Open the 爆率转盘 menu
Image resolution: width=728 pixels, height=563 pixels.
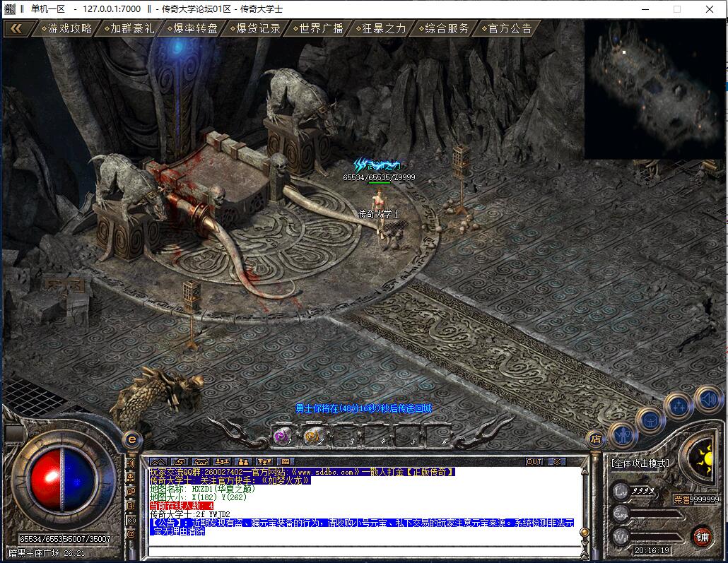tap(193, 29)
